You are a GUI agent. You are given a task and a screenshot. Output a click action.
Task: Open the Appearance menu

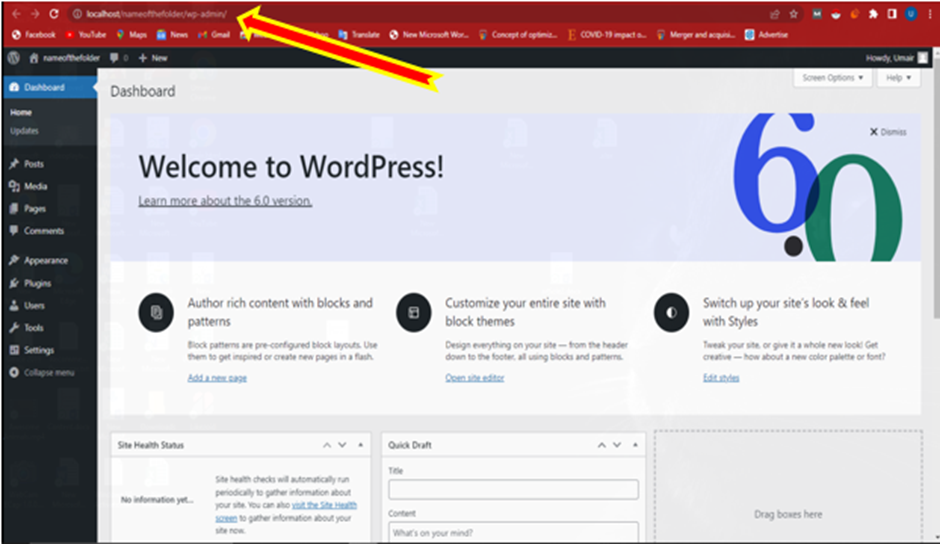pos(46,260)
